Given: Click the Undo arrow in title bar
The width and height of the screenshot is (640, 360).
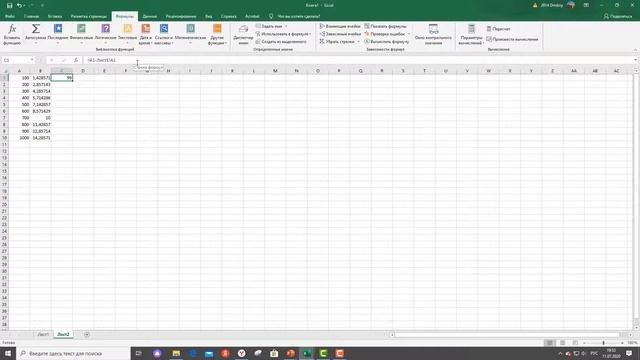Looking at the screenshot, I should [19, 5].
